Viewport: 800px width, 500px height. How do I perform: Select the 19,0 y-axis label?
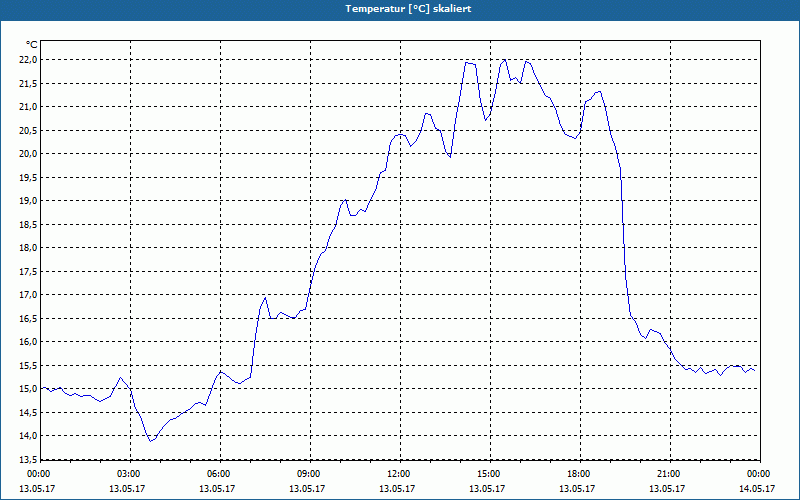[x=29, y=201]
